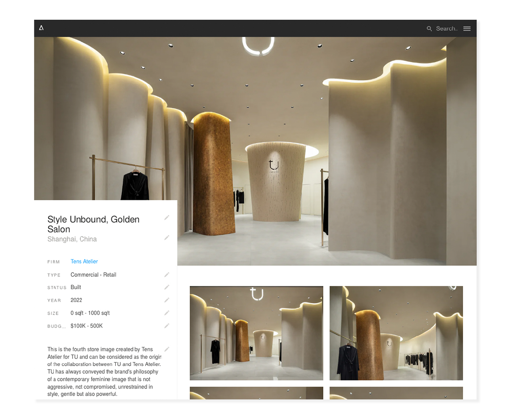512x420 pixels.
Task: Click the pencil icon in the Budget row
Action: 167,326
